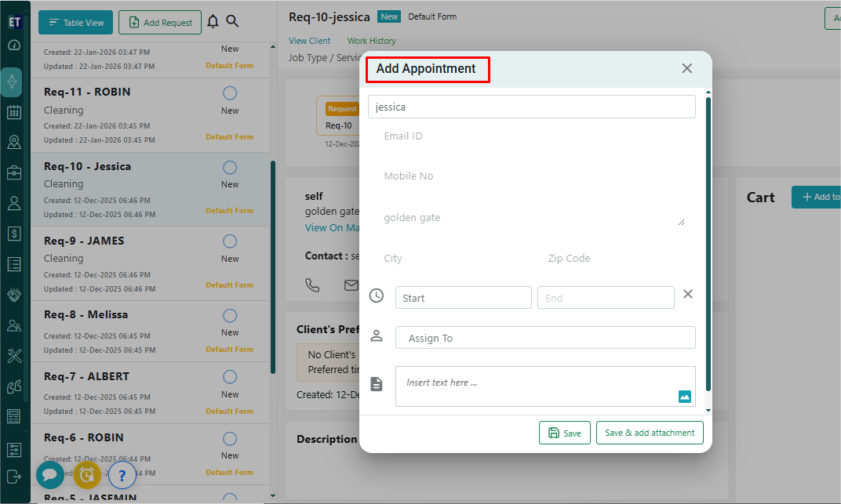Click the logout icon in sidebar
Image resolution: width=841 pixels, height=504 pixels.
click(13, 476)
